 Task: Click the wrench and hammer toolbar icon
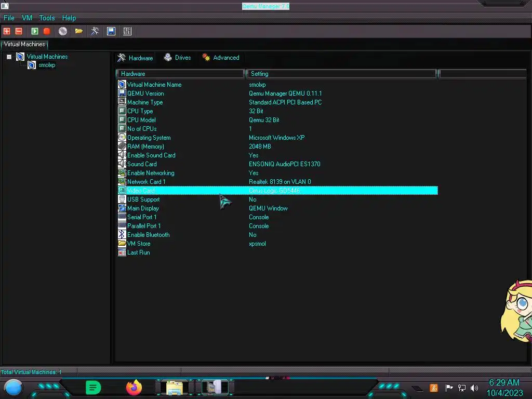95,31
